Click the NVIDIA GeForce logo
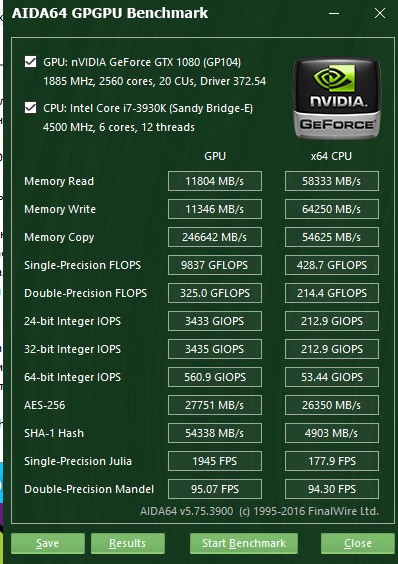Image resolution: width=398 pixels, height=564 pixels. 337,99
